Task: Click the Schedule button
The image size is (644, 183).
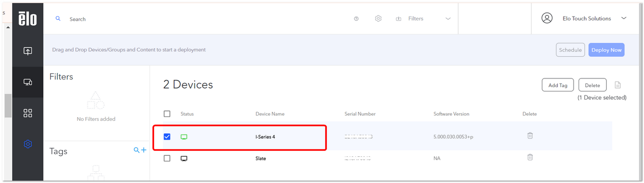Action: point(570,50)
